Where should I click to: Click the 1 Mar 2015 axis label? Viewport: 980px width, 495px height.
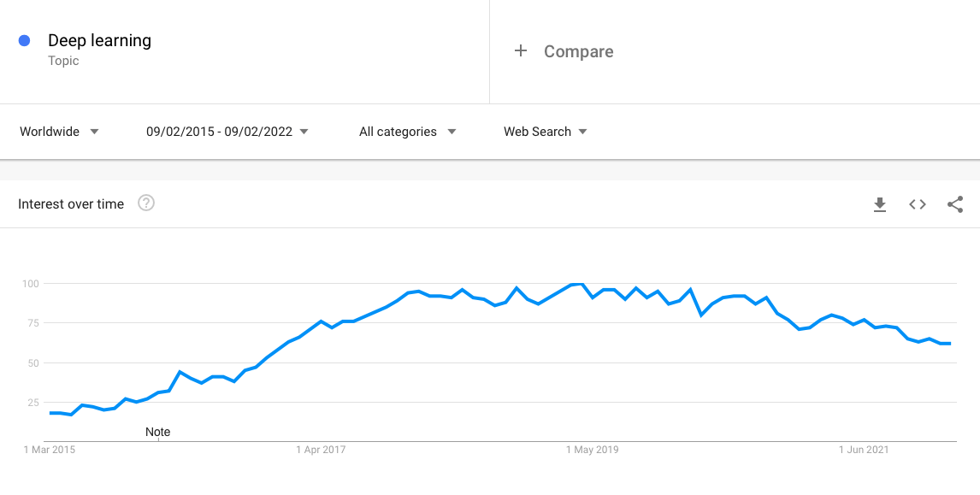click(50, 450)
